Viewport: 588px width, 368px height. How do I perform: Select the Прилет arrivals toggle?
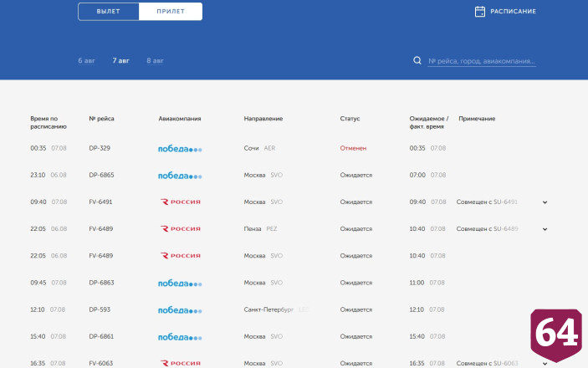pos(171,11)
